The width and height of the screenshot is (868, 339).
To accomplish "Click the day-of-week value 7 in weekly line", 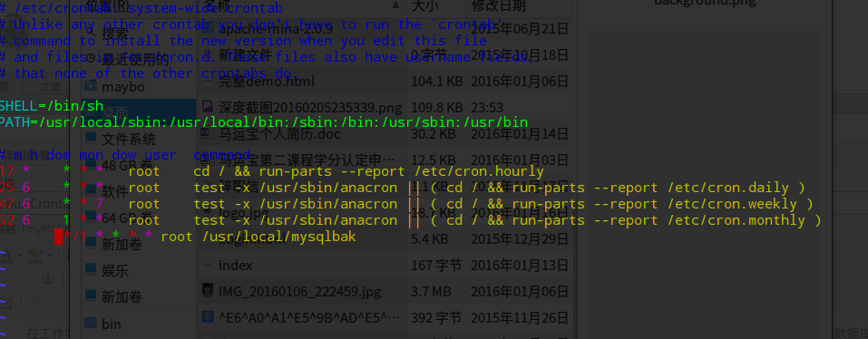I will (100, 204).
